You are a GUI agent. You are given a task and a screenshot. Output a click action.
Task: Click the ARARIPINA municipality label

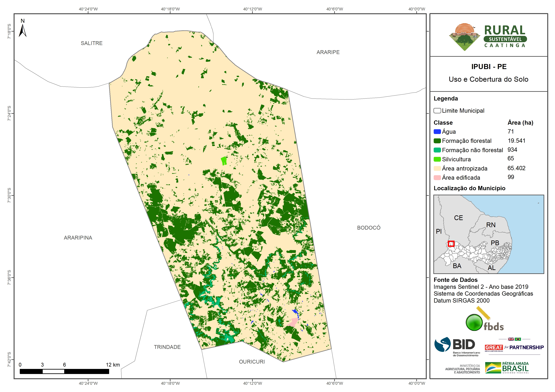78,238
